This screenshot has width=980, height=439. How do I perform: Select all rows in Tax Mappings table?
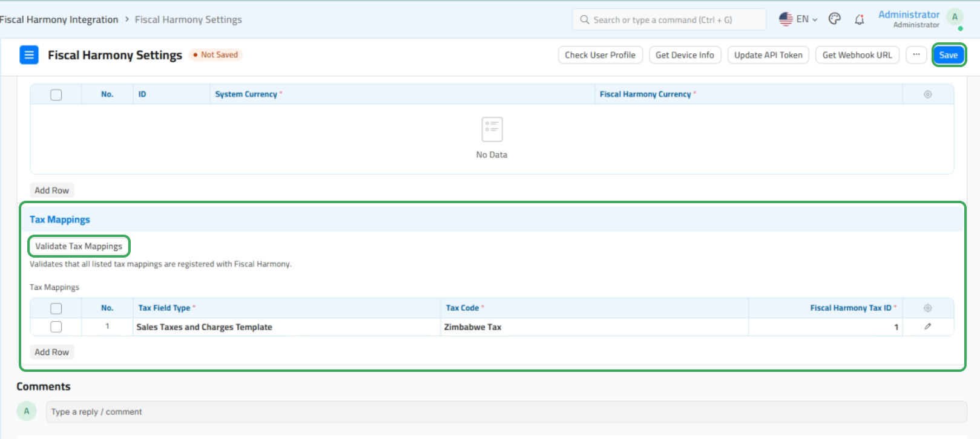tap(56, 308)
